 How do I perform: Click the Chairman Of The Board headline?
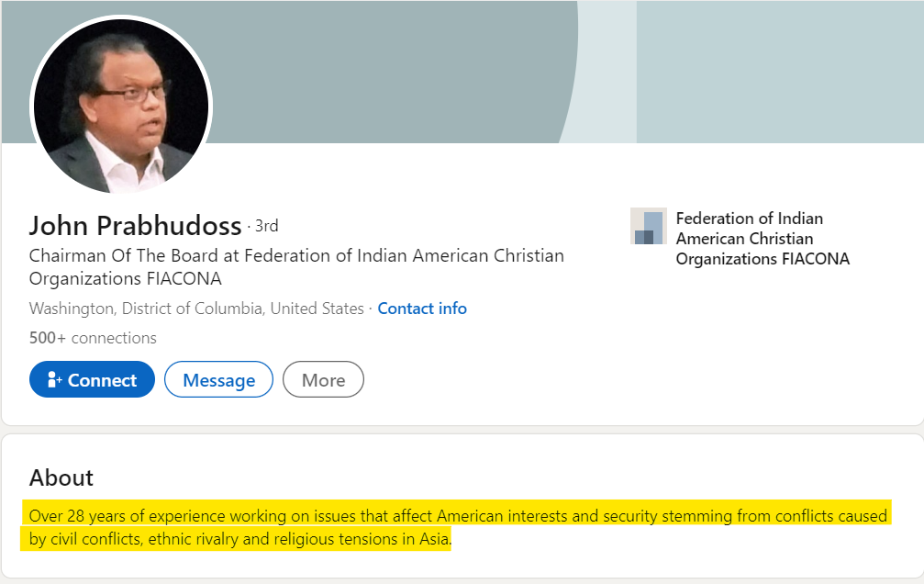[296, 266]
